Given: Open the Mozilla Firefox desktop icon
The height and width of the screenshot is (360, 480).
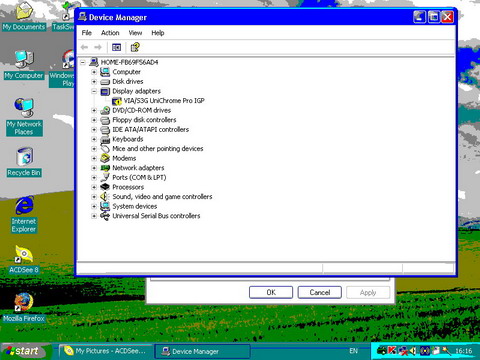Looking at the screenshot, I should (24, 302).
